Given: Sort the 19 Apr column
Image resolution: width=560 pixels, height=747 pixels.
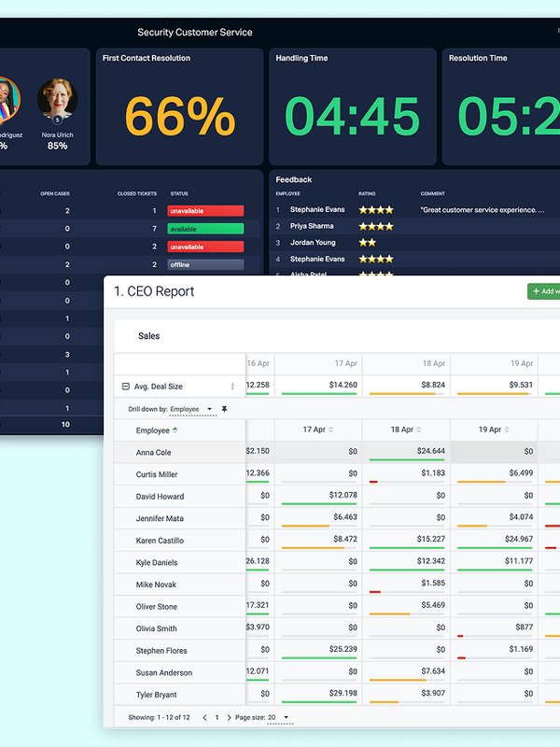Looking at the screenshot, I should tap(506, 430).
